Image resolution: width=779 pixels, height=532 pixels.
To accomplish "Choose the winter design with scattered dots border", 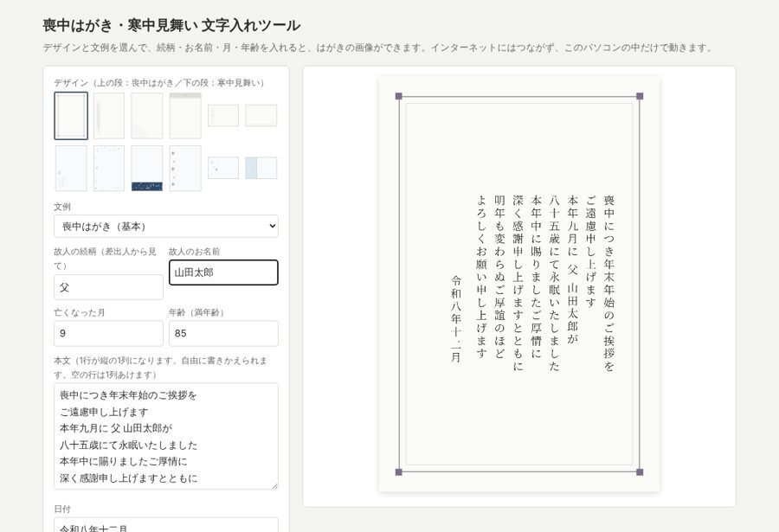I will click(109, 169).
